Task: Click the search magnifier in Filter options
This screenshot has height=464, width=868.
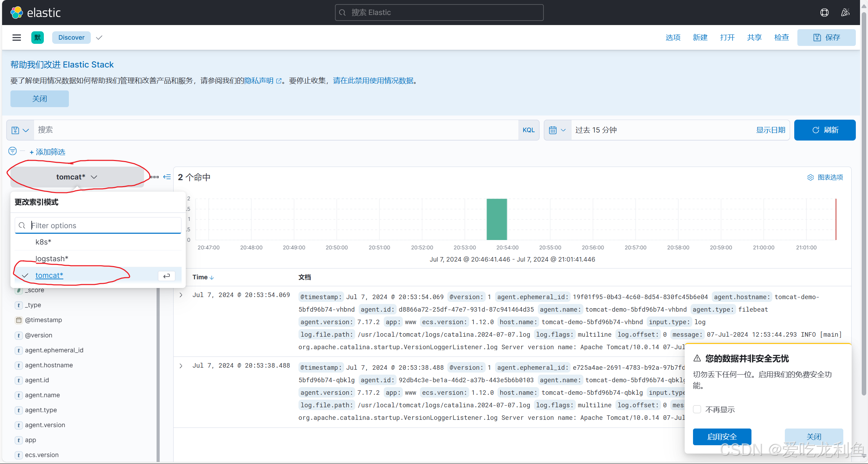Action: [22, 226]
